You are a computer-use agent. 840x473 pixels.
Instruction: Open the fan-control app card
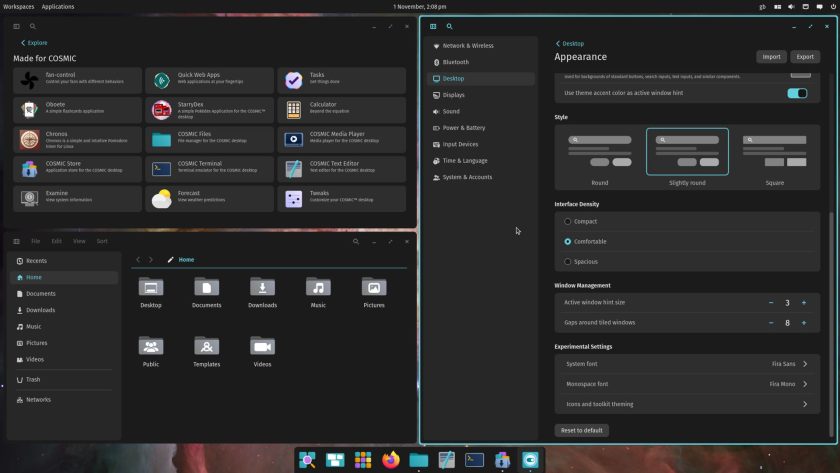tap(77, 80)
